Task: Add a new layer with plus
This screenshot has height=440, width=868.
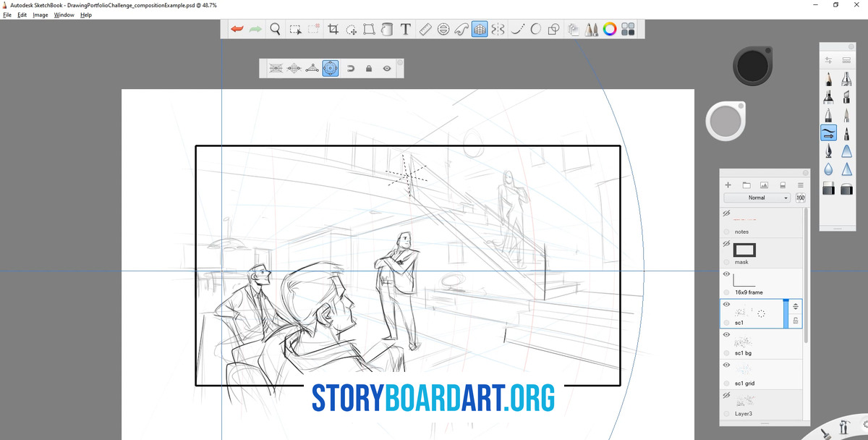Action: tap(728, 185)
